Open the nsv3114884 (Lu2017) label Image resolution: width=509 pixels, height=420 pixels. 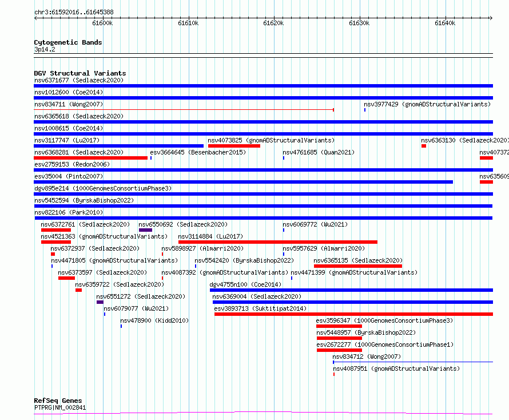(210, 236)
